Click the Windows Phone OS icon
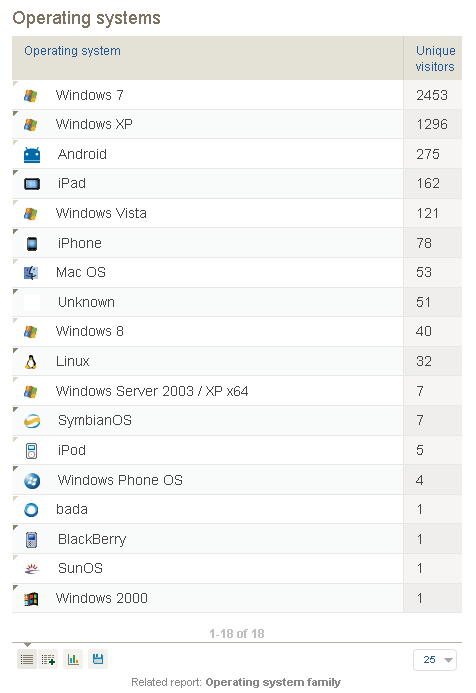476x693 pixels. (x=32, y=480)
